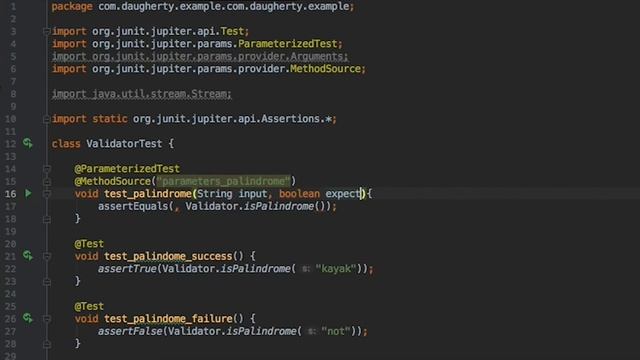
Task: Click line number 10 in the gutter
Action: [x=11, y=119]
